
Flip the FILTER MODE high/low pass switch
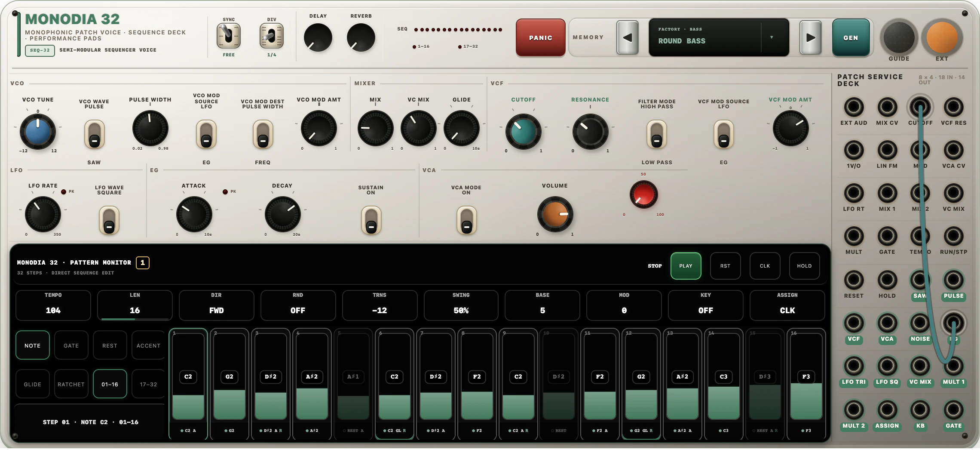click(x=656, y=135)
